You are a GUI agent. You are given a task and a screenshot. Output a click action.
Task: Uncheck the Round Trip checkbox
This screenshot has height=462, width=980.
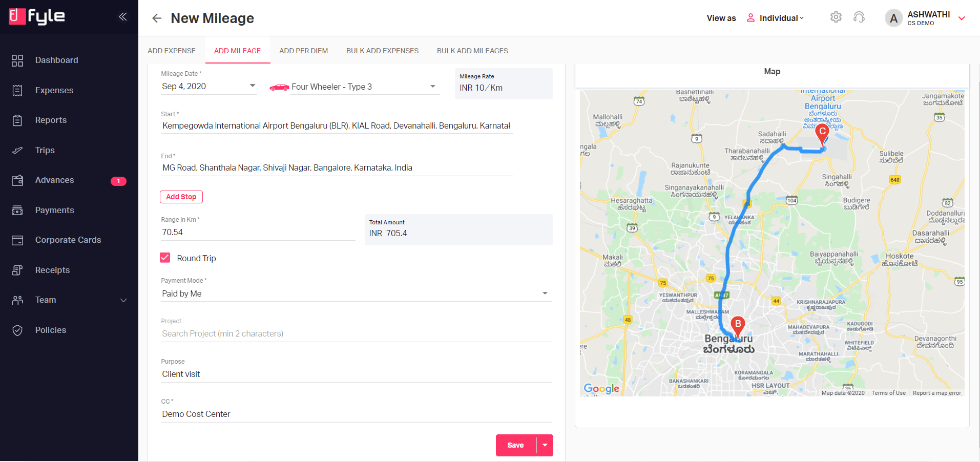[x=165, y=258]
